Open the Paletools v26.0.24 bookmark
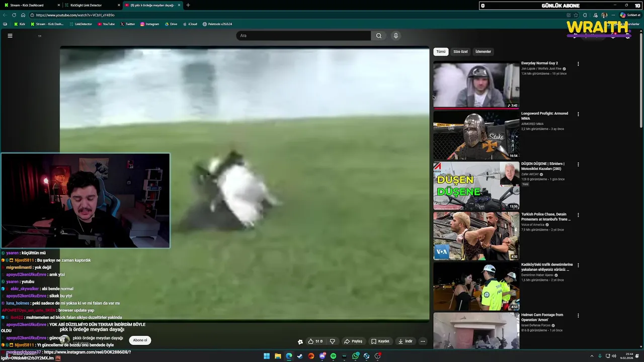 [217, 24]
